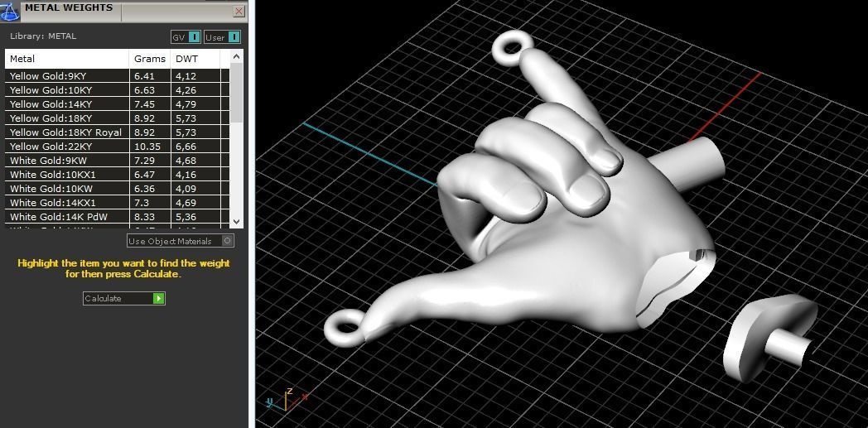Select the Yellow Gold:22KY row
The image size is (868, 428).
pyautogui.click(x=117, y=146)
